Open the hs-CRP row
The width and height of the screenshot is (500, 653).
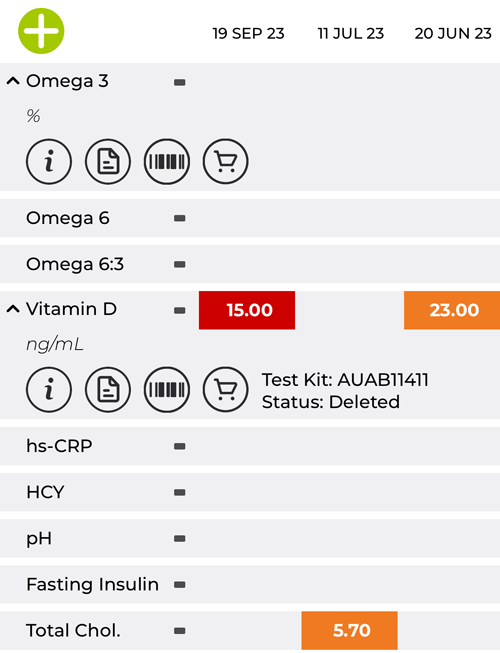point(250,446)
